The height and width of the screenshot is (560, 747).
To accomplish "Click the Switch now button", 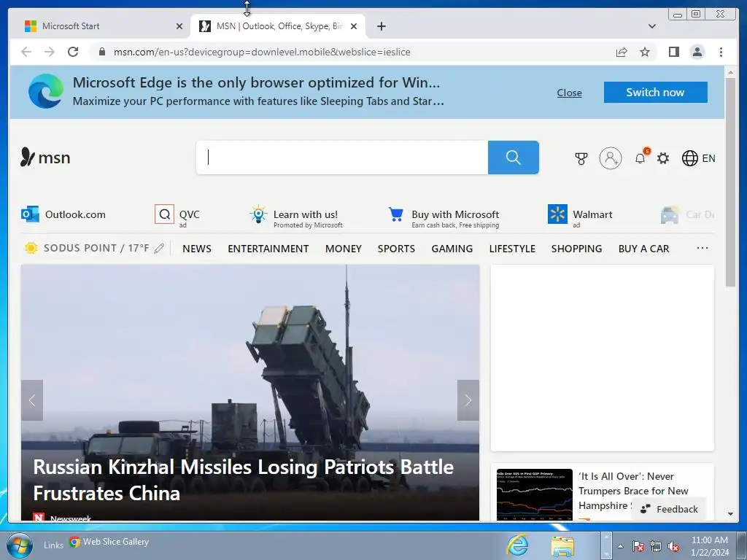I will pyautogui.click(x=656, y=93).
